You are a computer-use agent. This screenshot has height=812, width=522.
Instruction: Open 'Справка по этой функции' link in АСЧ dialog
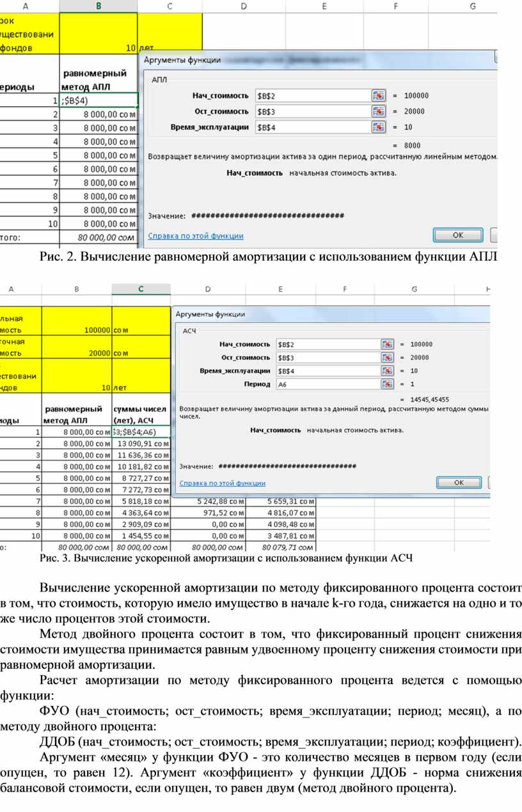coord(223,483)
